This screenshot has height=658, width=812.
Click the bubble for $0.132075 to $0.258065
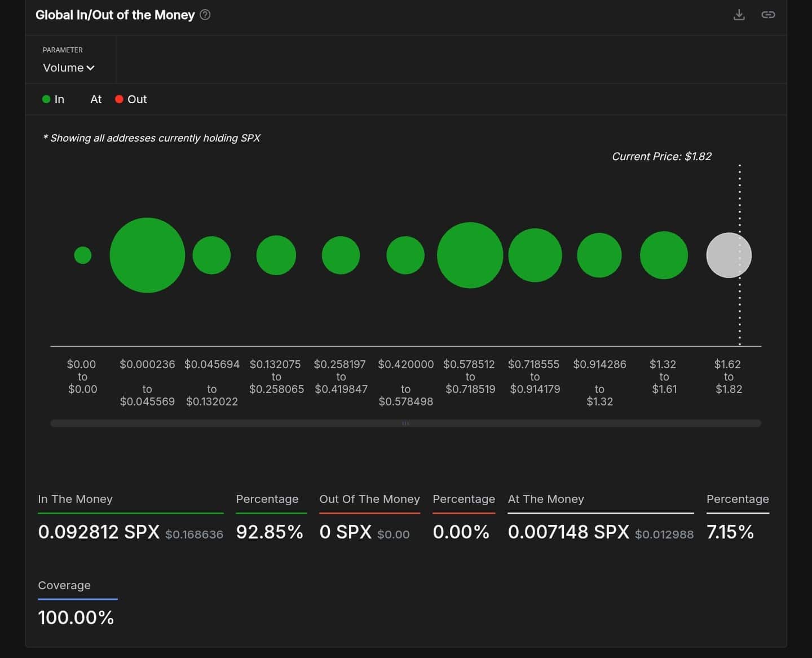coord(276,255)
